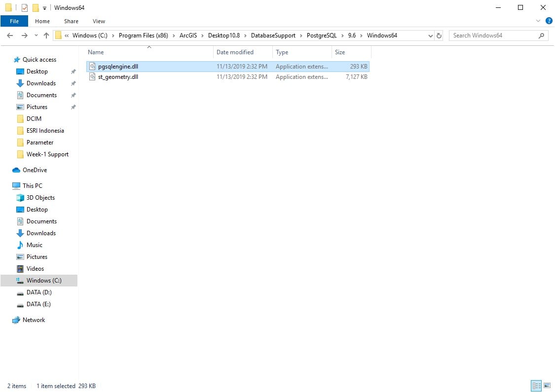Switch to large thumbnails view icon
555x392 pixels.
(x=547, y=385)
